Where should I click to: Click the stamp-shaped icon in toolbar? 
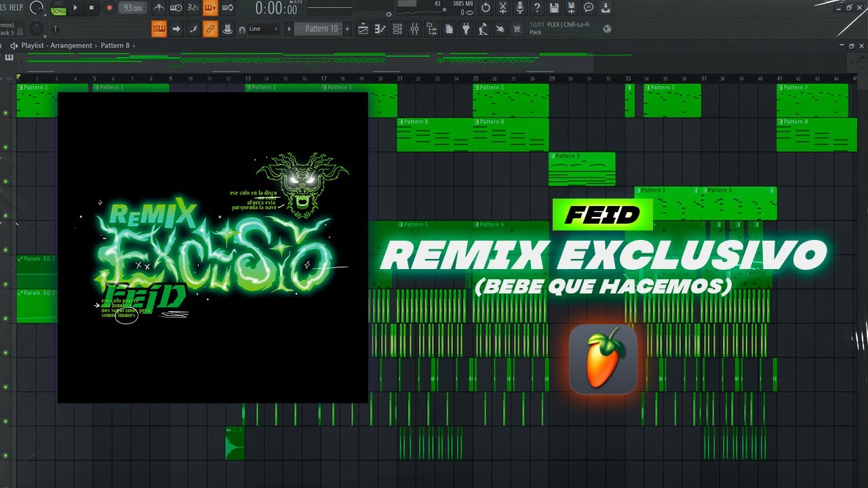tap(227, 29)
